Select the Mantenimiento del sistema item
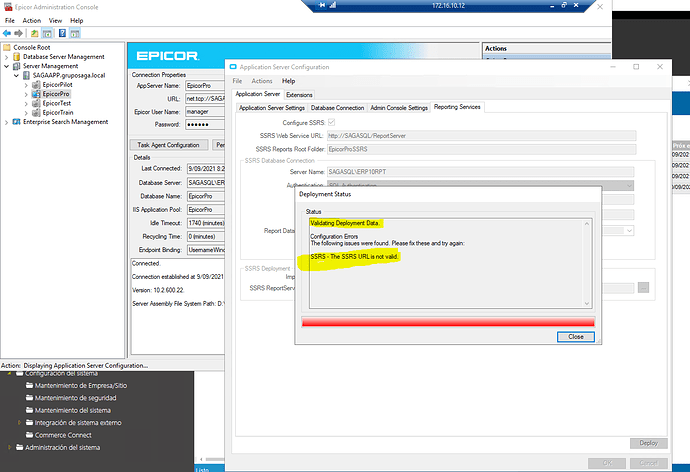 tap(73, 410)
